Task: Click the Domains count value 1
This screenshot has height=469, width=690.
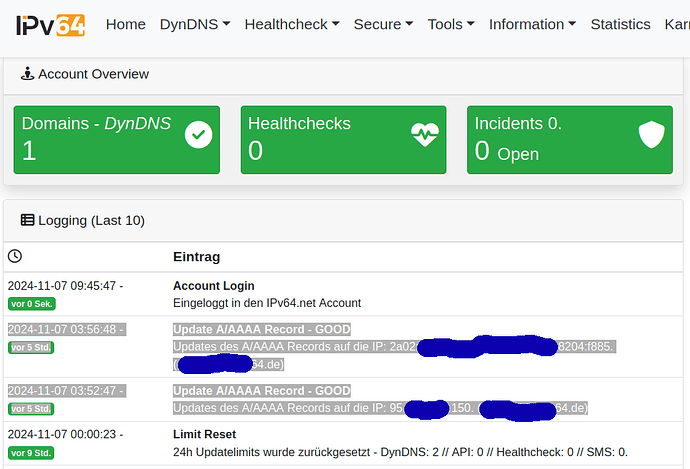Action: [x=29, y=150]
